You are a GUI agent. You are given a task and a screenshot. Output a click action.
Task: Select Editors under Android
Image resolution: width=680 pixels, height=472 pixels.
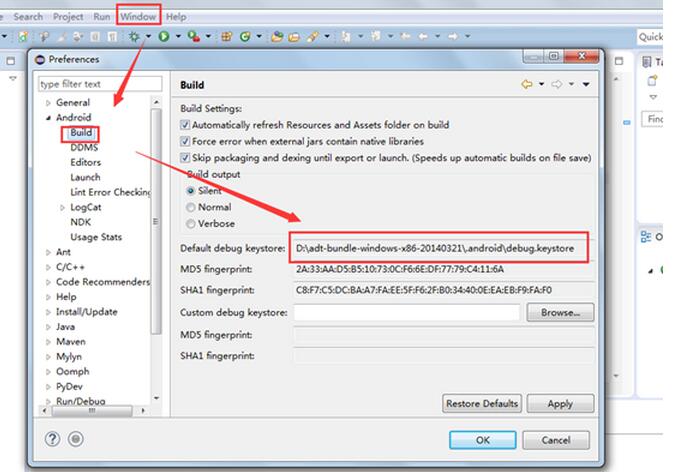click(86, 162)
